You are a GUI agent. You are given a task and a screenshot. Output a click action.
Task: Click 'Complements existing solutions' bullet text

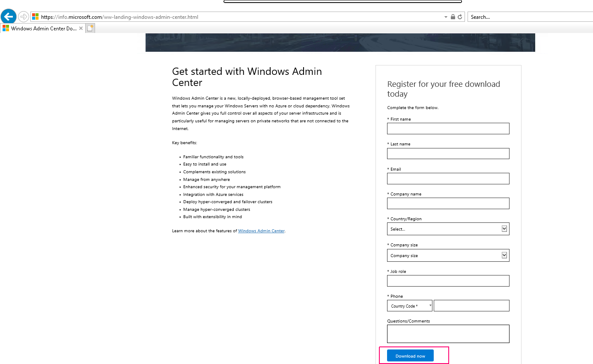[215, 172]
